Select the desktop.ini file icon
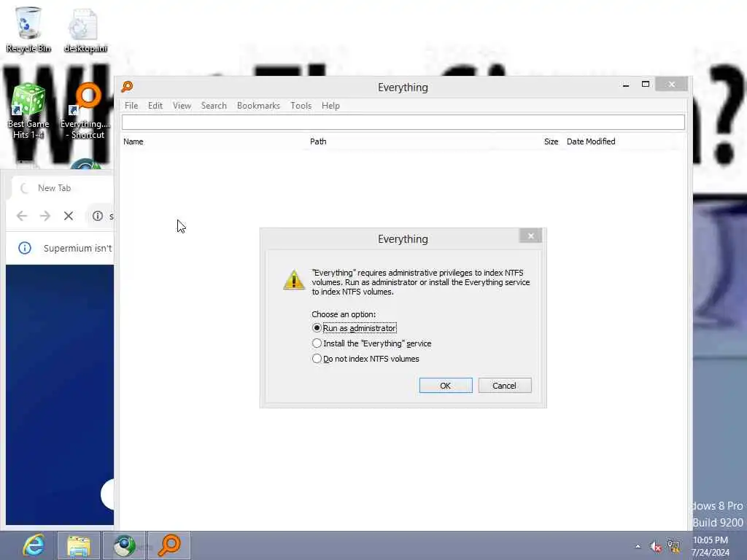Image resolution: width=747 pixels, height=560 pixels. (x=85, y=29)
